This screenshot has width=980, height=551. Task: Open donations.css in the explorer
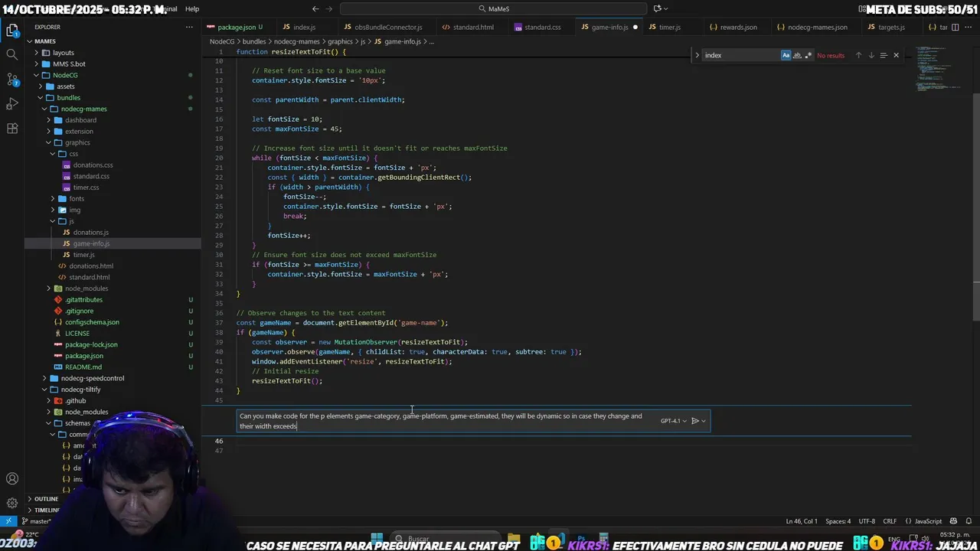coord(93,165)
